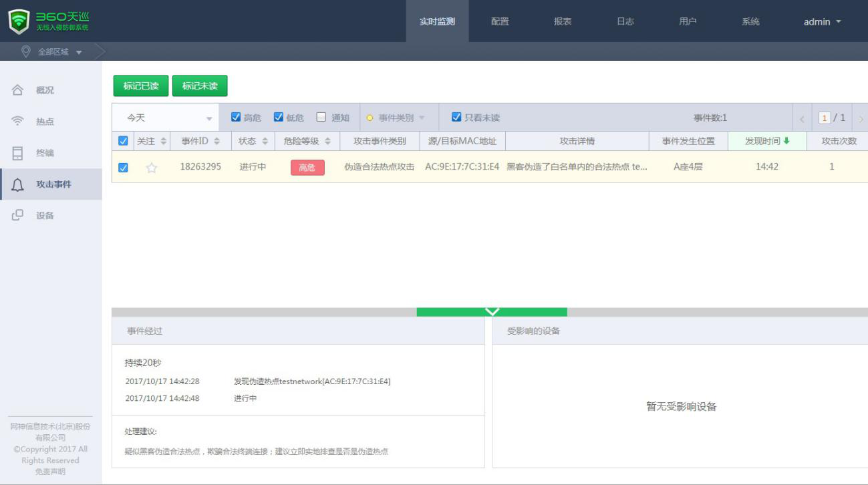
Task: Click the A座4层 location cell
Action: coord(688,167)
